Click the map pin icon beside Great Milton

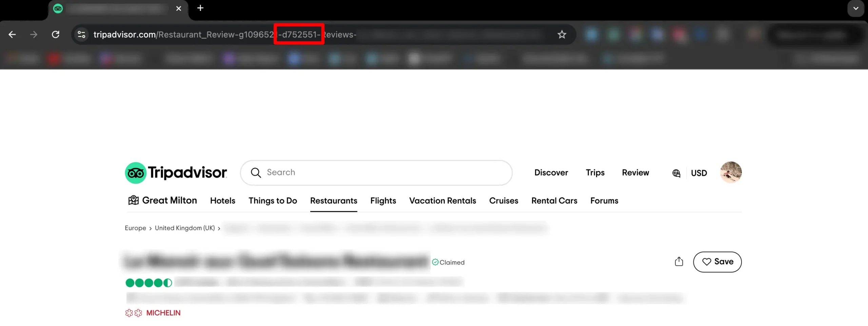(x=133, y=200)
